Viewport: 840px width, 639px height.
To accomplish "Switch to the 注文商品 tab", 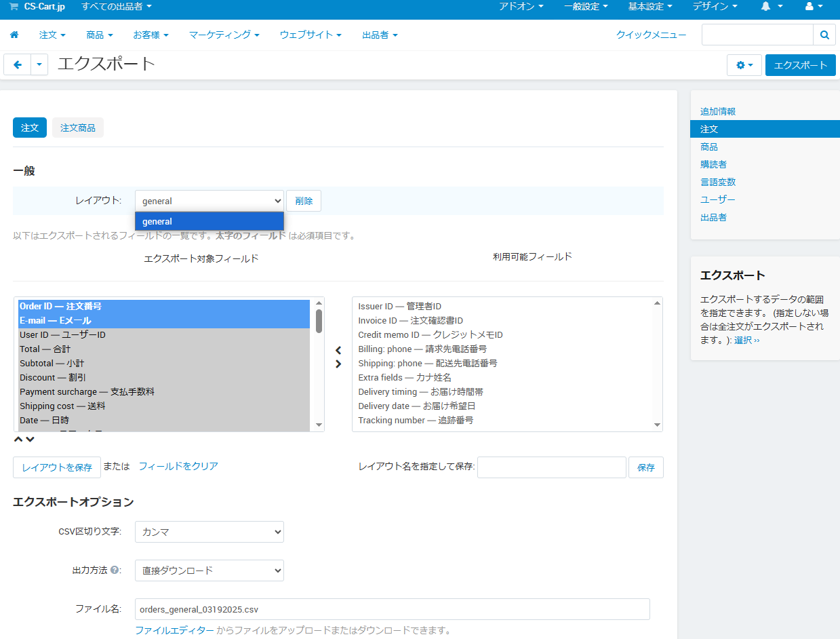I will click(x=77, y=128).
